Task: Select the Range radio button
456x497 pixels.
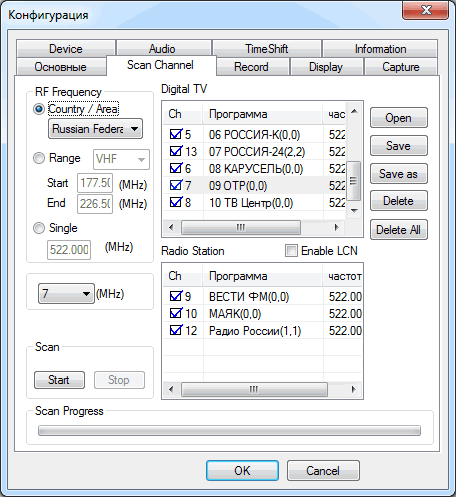Action: (39, 158)
